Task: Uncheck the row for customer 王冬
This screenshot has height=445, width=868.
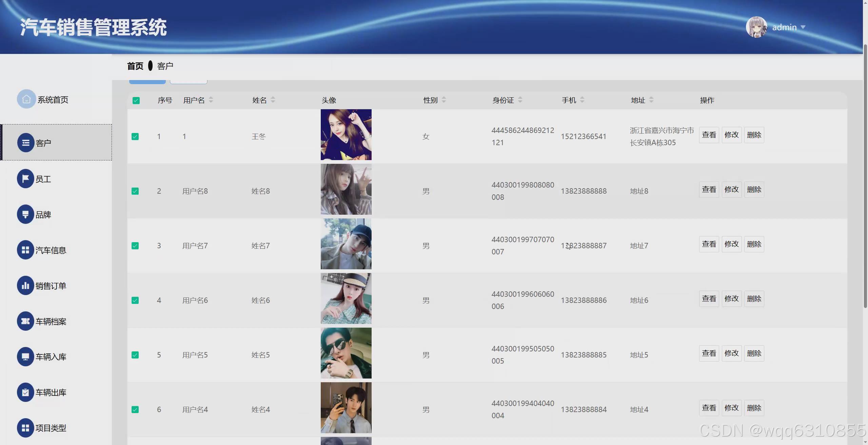Action: [x=135, y=137]
